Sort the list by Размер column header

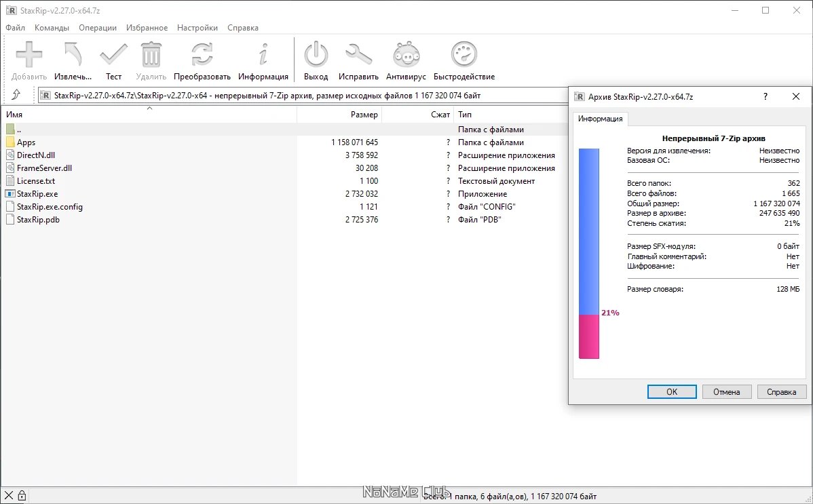(339, 115)
